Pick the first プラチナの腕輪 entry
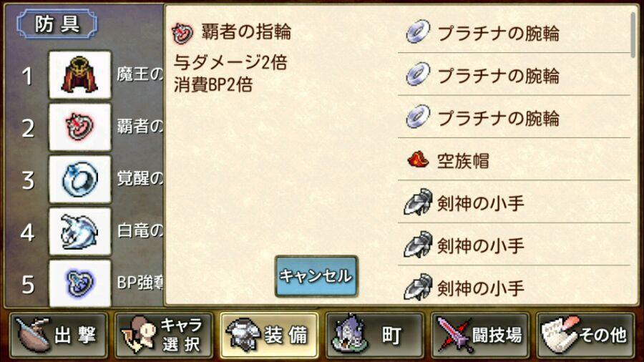This screenshot has width=644, height=362. pyautogui.click(x=514, y=32)
